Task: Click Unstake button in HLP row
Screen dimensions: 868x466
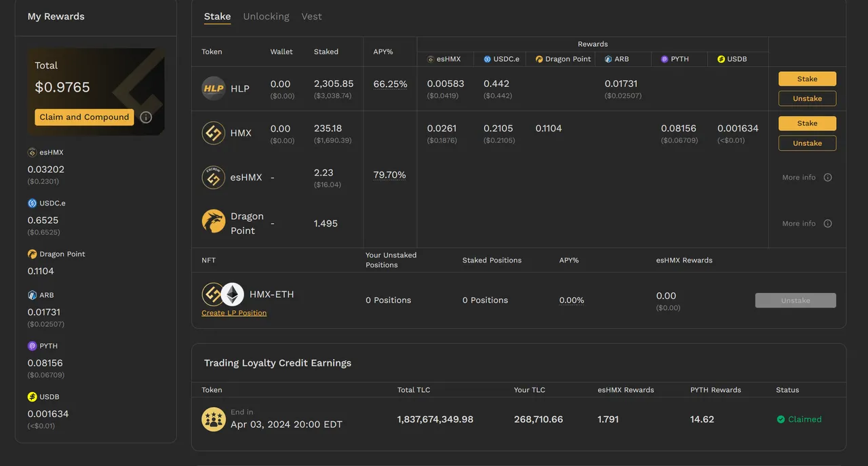Action: click(807, 98)
